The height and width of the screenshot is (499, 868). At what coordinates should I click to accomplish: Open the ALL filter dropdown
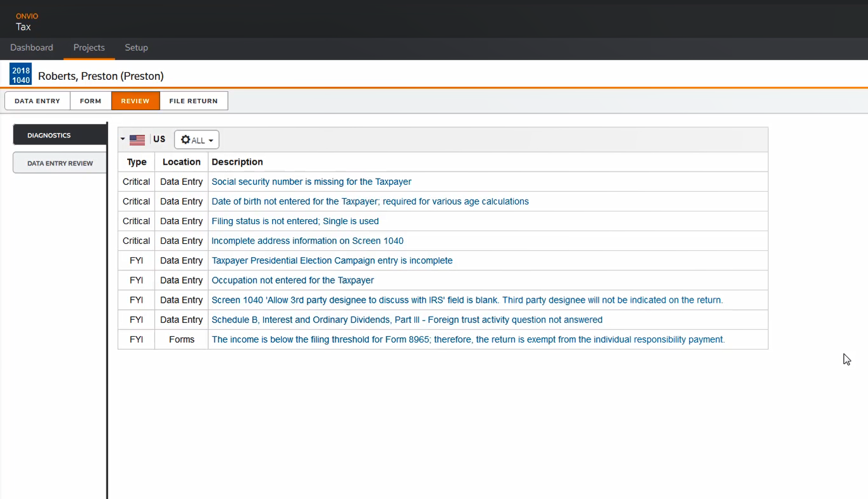[197, 140]
